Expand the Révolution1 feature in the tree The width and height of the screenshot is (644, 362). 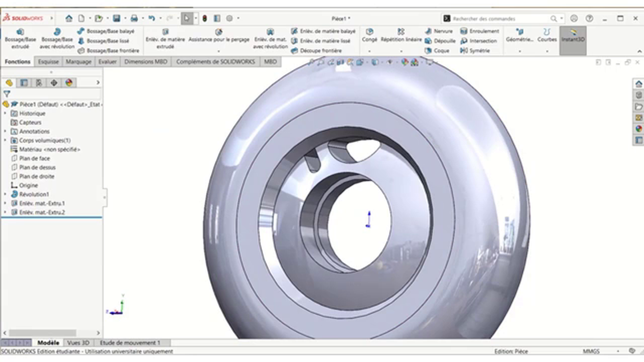tap(5, 194)
